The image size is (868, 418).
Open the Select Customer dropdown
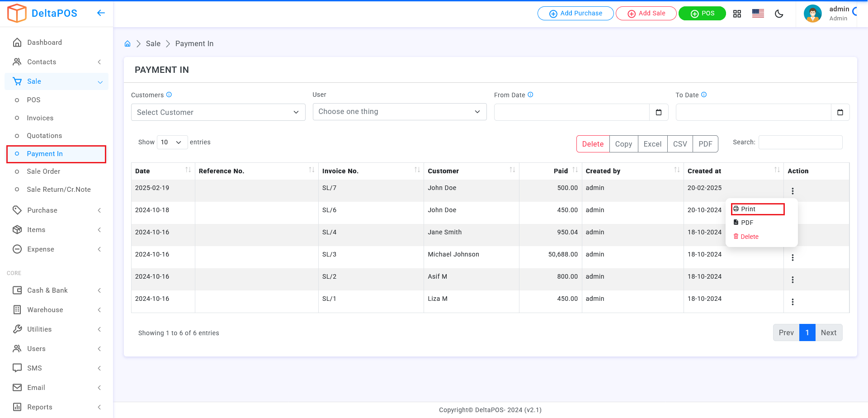218,112
